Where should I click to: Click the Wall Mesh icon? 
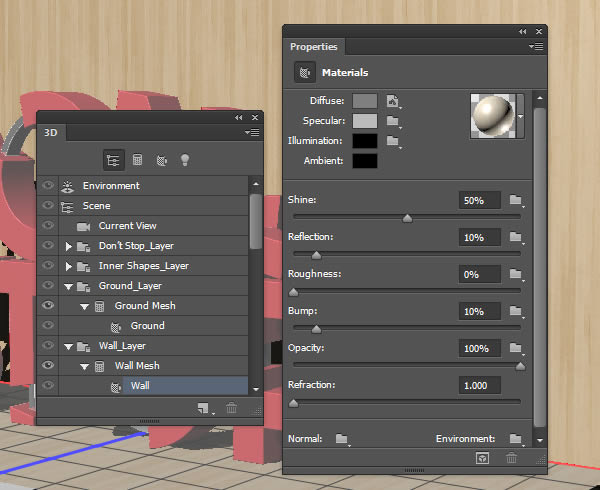(x=99, y=366)
